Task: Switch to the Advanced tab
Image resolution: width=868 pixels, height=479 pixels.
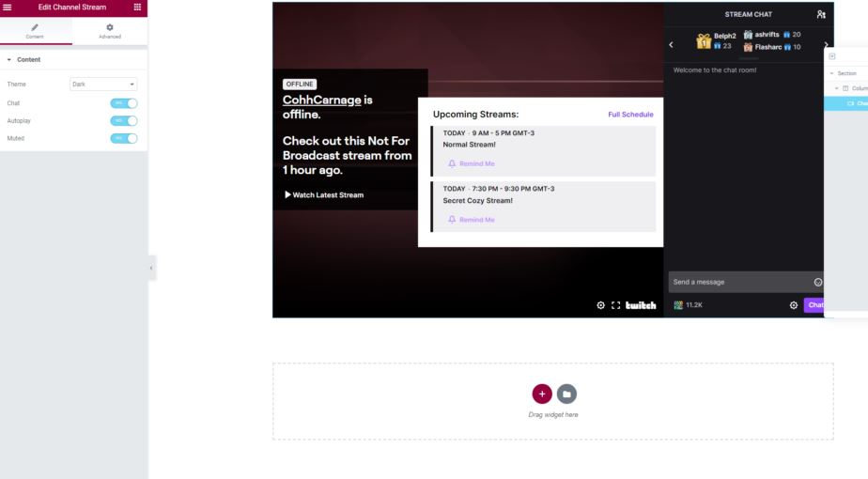Action: 110,31
